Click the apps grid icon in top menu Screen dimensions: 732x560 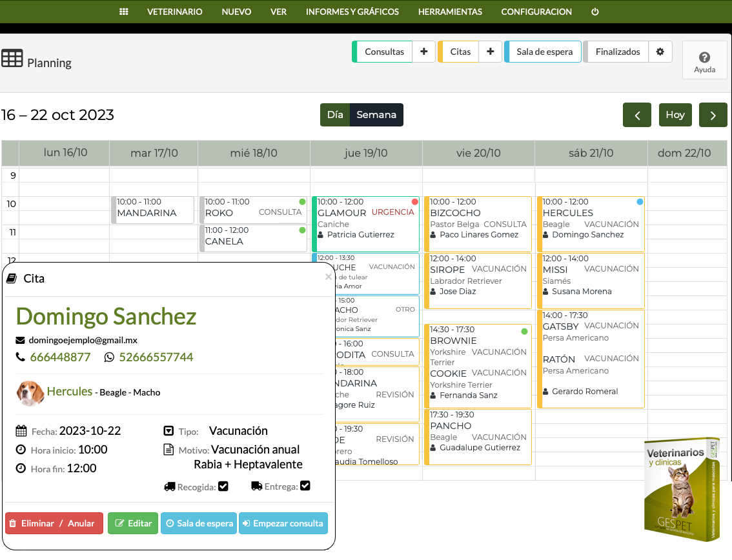pos(124,12)
